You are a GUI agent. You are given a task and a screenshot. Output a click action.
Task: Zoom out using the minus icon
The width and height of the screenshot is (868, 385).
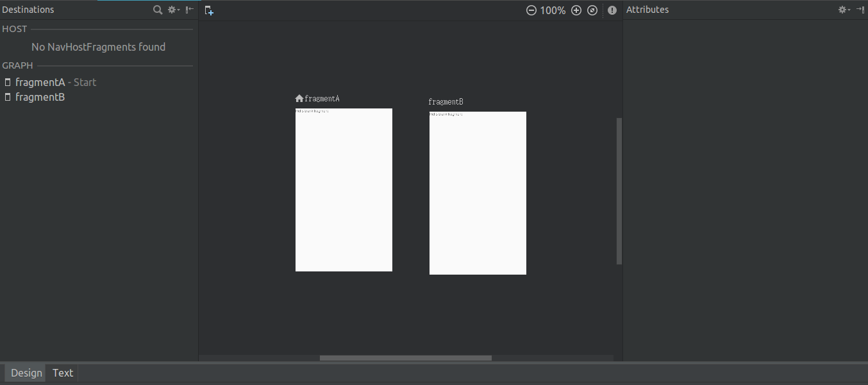point(531,10)
